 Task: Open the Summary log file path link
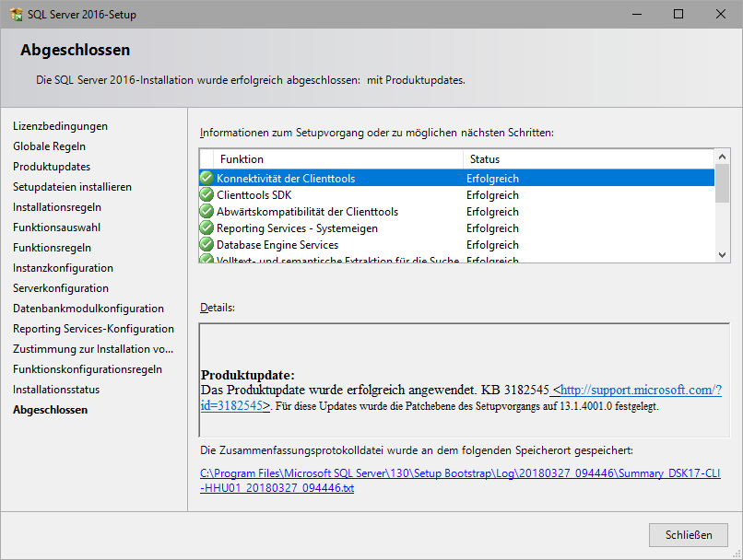[x=459, y=481]
